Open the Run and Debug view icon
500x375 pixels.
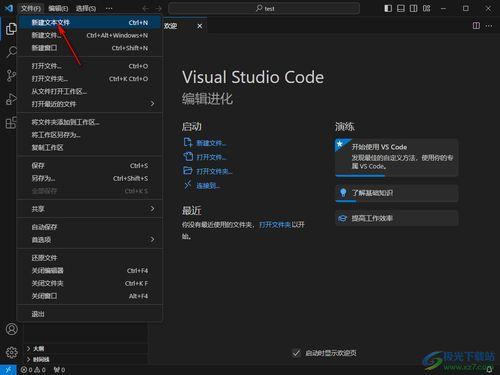(11, 99)
